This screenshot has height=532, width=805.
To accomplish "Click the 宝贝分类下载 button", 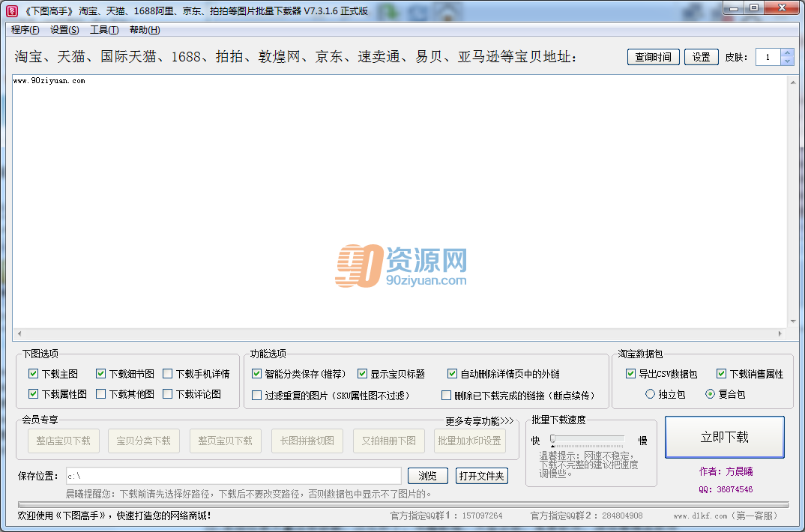I will coord(144,441).
